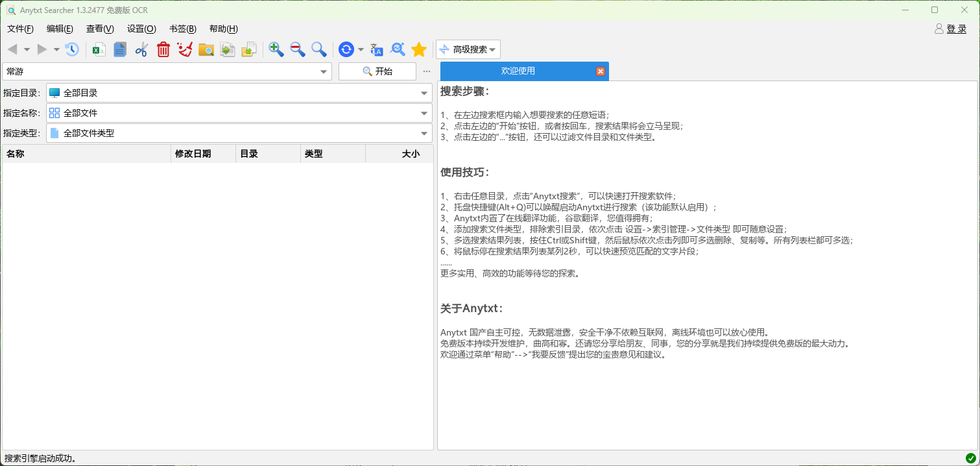Click the 搜索引擎启动成功 status text
This screenshot has width=980, height=466.
(40, 458)
